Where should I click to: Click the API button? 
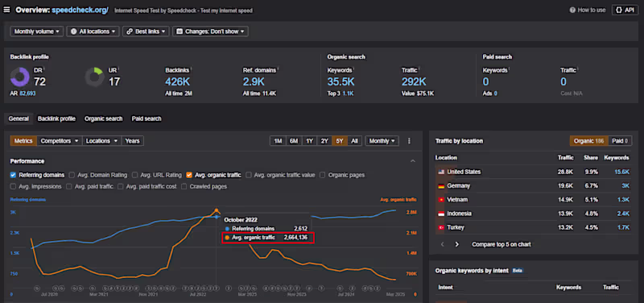point(625,10)
